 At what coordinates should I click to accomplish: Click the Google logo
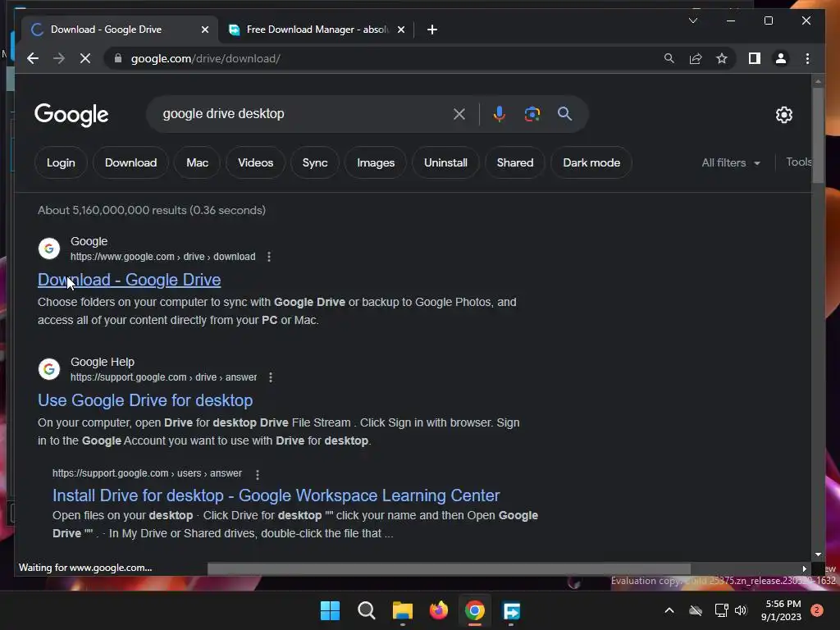click(71, 115)
